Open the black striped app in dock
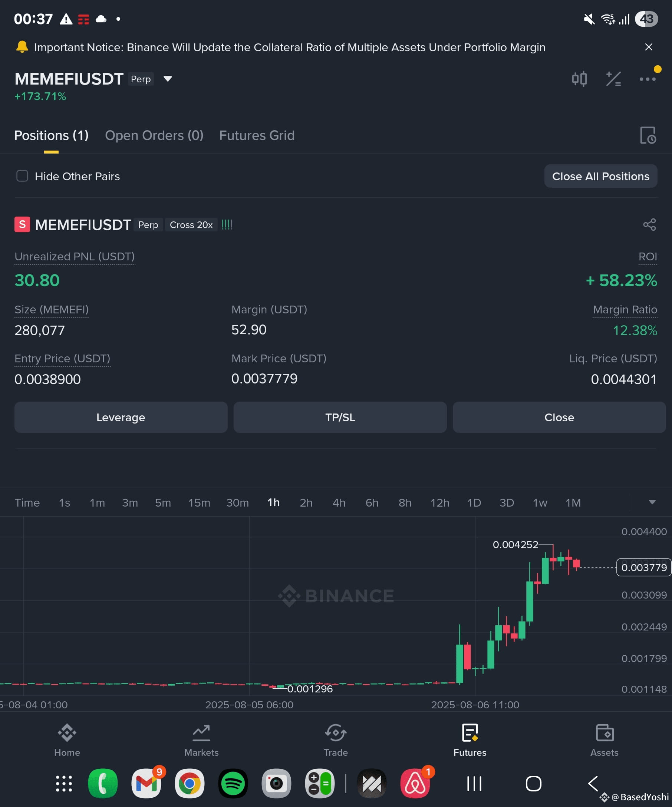672x807 pixels. coord(372,784)
